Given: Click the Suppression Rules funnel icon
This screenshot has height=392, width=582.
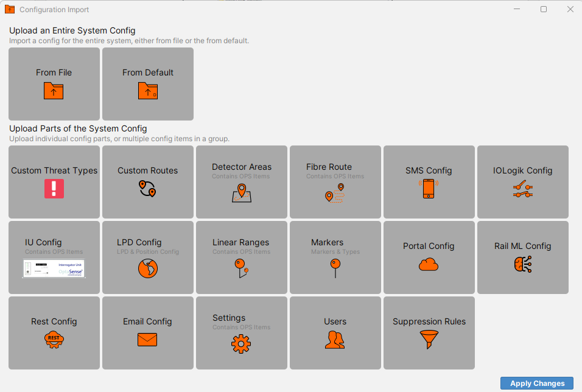Looking at the screenshot, I should pos(429,339).
